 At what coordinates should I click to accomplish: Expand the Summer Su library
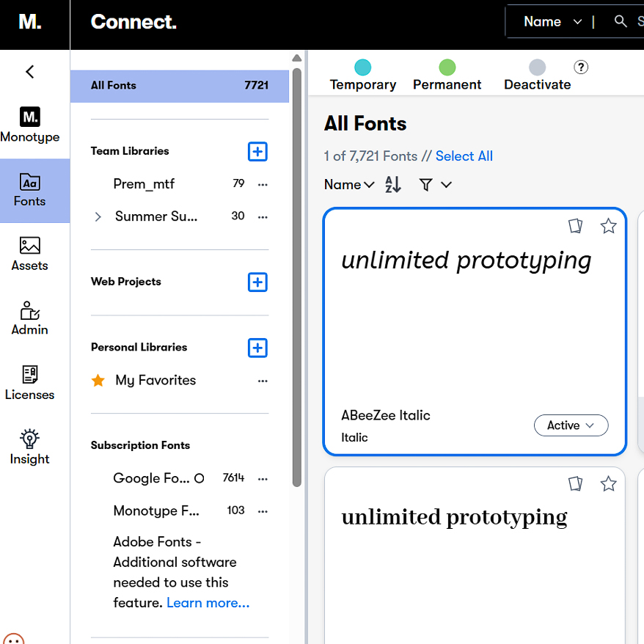click(x=97, y=216)
